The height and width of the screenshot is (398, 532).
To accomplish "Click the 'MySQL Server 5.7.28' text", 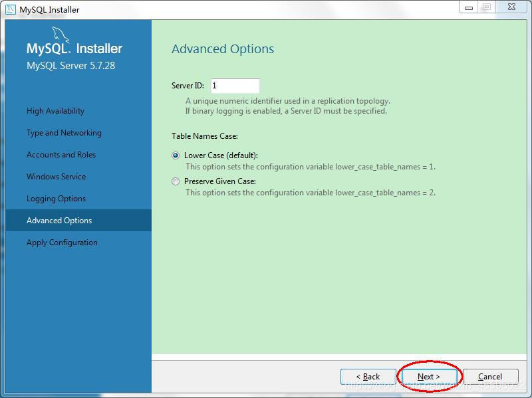I will pos(71,66).
